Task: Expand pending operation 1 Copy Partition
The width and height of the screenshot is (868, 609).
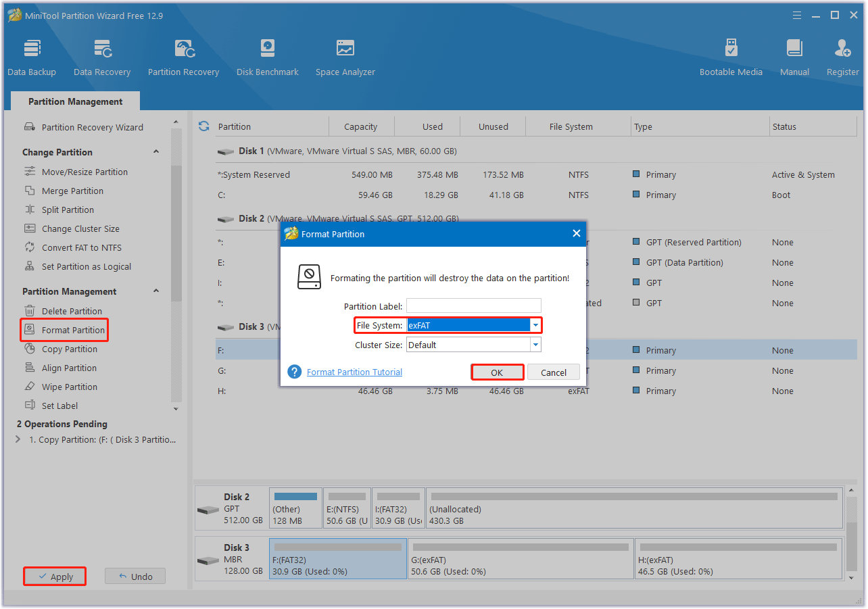Action: pos(18,439)
